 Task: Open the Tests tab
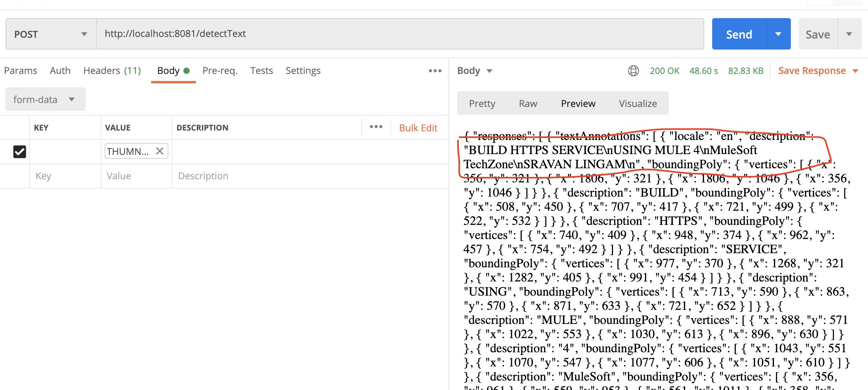(262, 71)
